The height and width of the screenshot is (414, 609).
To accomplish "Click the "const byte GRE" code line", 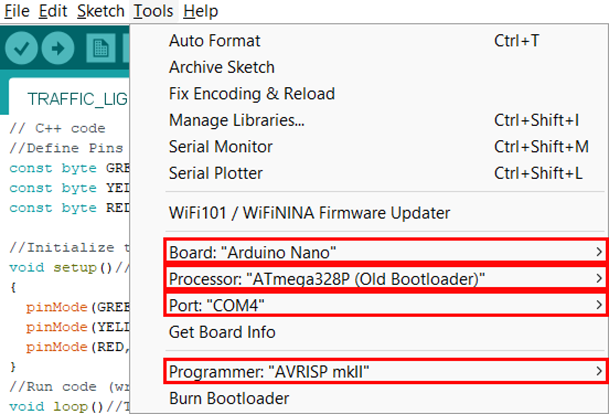I will (x=69, y=168).
